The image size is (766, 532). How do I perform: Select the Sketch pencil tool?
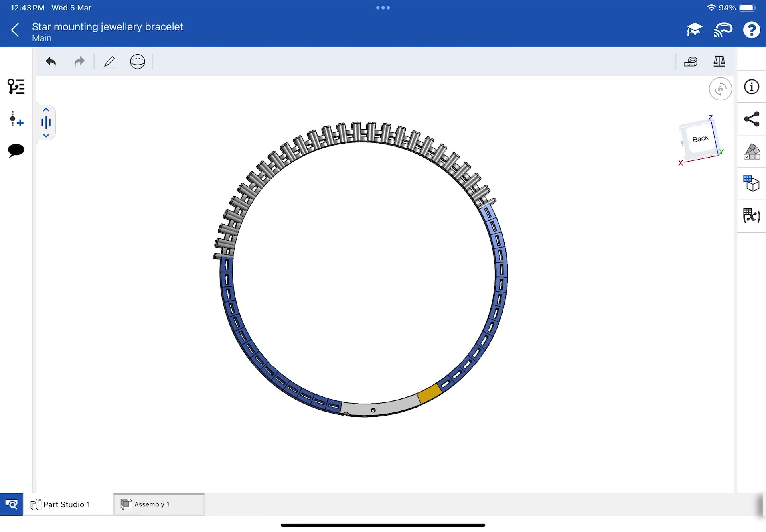[x=109, y=62]
